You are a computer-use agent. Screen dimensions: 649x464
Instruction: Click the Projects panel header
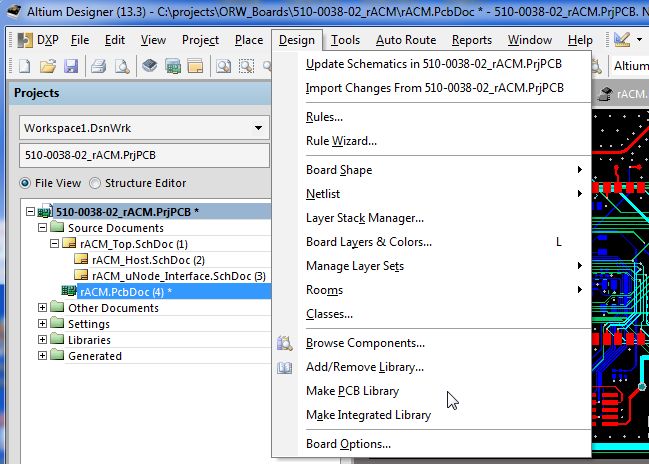point(140,93)
